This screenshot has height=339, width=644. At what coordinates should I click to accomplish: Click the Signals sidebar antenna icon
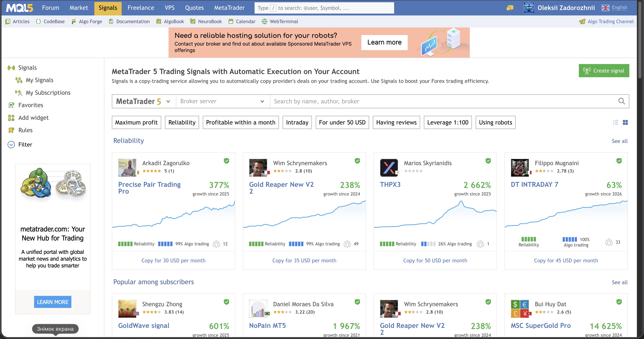click(11, 68)
